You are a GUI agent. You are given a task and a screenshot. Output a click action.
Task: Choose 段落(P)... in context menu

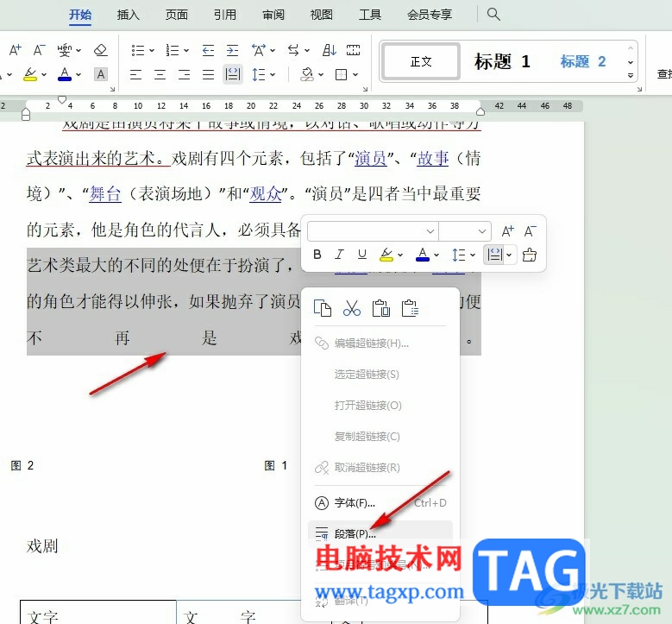click(380, 534)
